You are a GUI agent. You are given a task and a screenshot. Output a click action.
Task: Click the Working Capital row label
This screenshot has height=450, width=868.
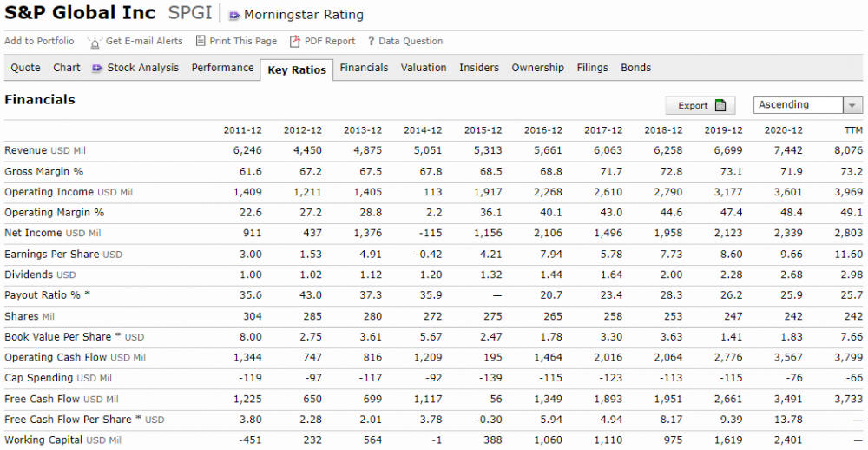(62, 440)
